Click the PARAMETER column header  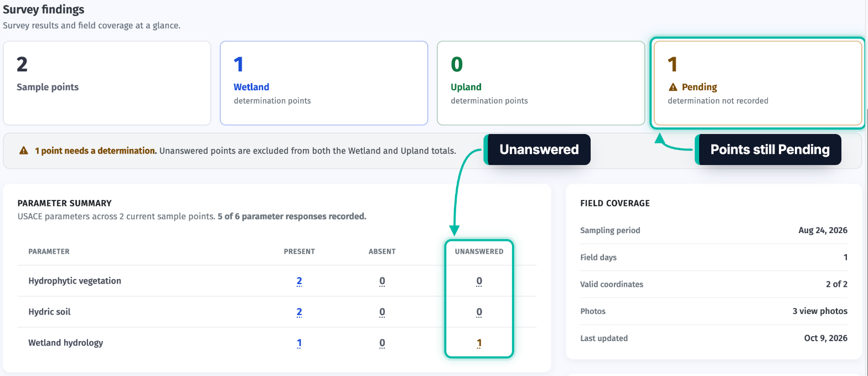point(49,251)
